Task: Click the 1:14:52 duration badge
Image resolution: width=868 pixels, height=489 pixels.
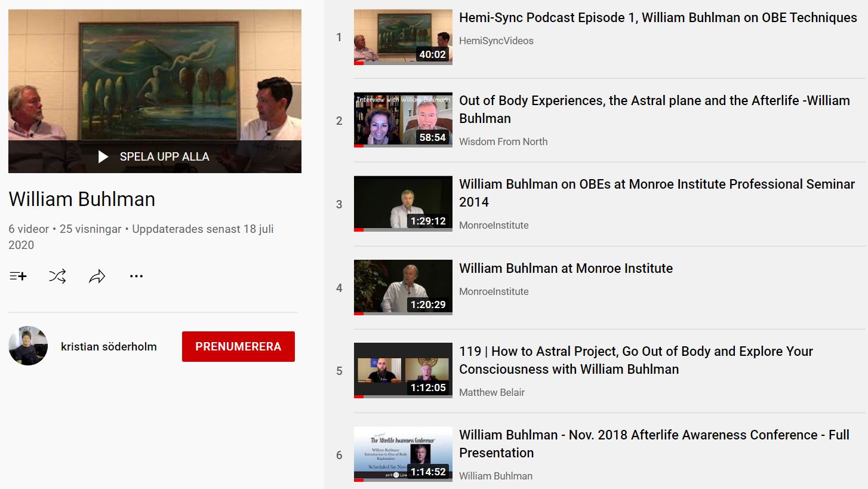Action: click(x=428, y=471)
